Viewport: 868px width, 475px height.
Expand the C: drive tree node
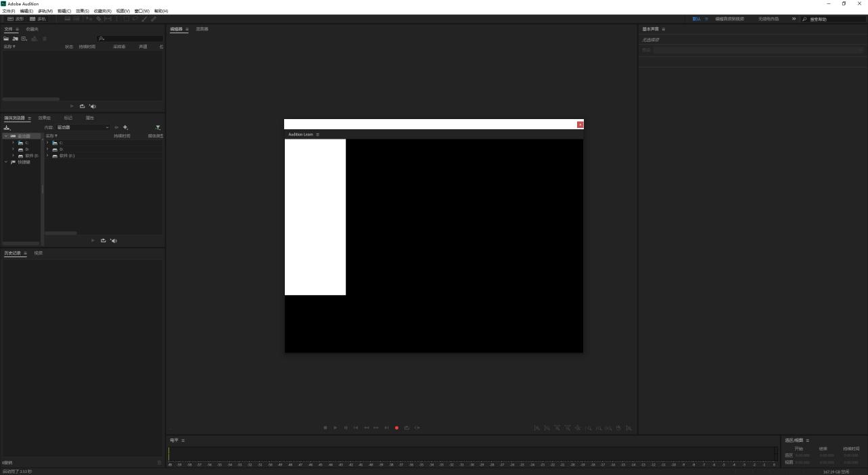coord(13,143)
